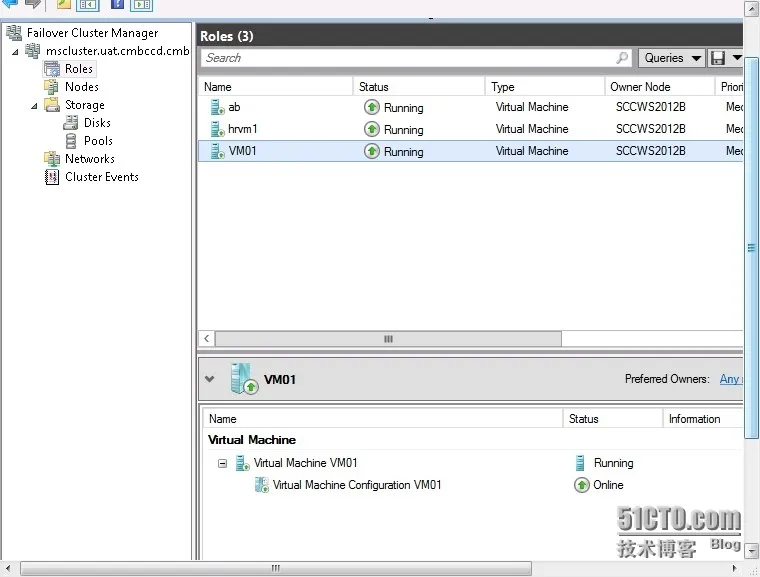Select the hrvm1 role icon
760x577 pixels.
point(217,129)
